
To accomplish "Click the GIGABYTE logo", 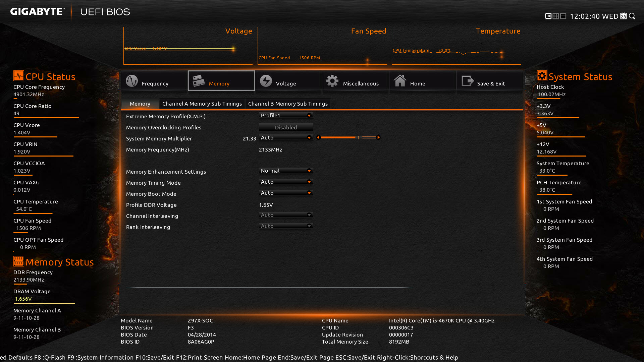I will [37, 12].
